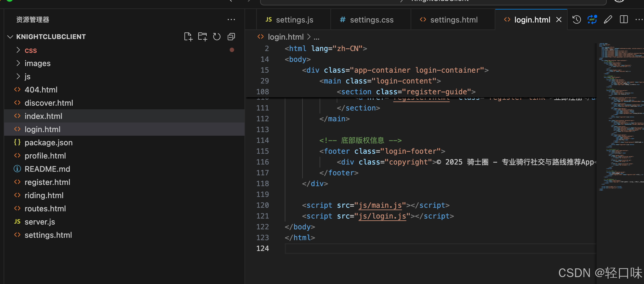Collapse all folders in explorer

[231, 37]
